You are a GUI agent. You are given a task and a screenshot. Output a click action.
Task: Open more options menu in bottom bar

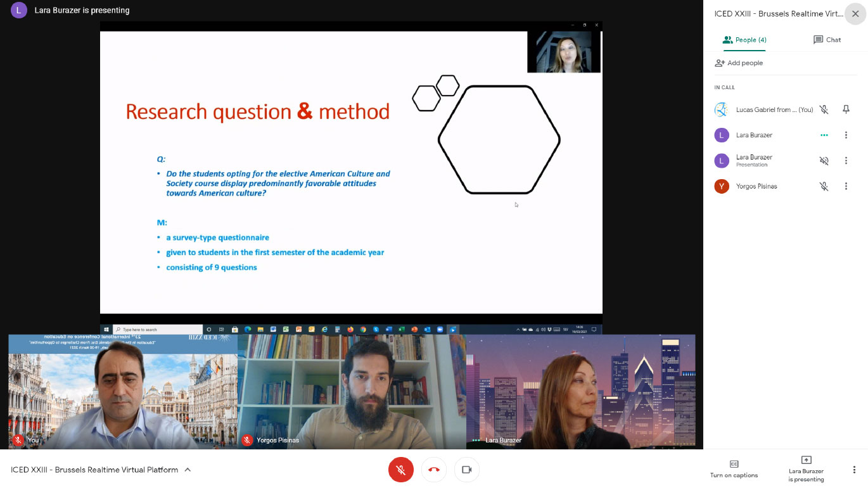click(854, 470)
